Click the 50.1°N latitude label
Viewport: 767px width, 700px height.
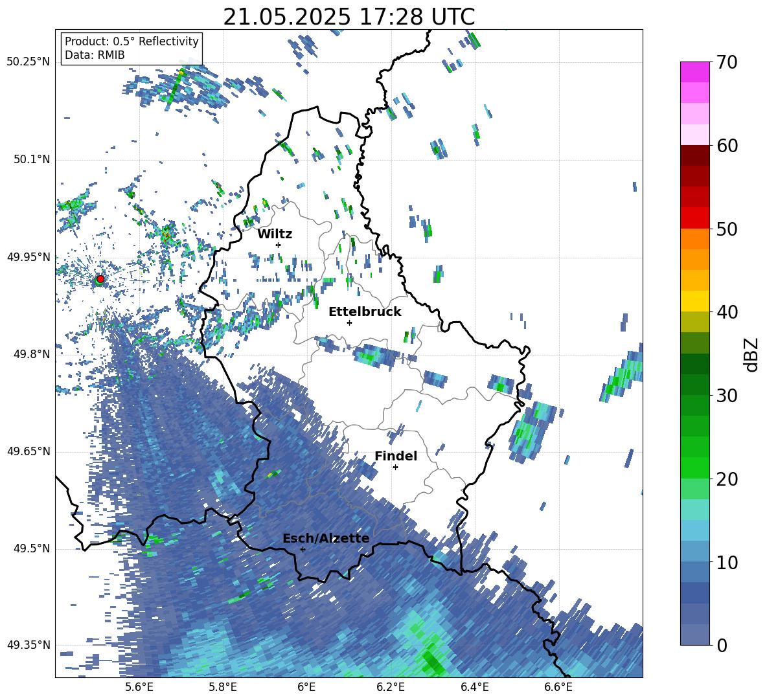pos(31,160)
